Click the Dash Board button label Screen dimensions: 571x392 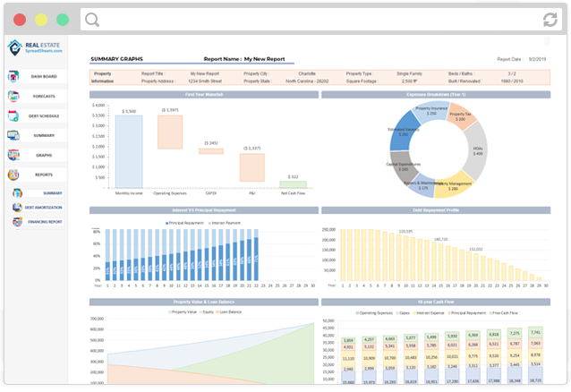click(44, 76)
